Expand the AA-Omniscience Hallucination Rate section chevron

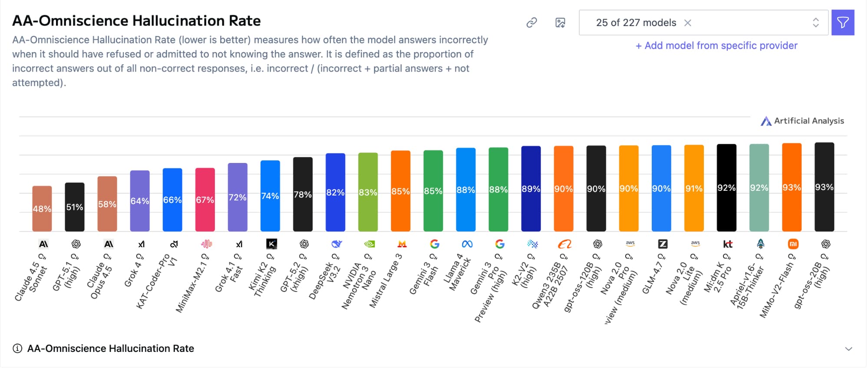click(848, 349)
